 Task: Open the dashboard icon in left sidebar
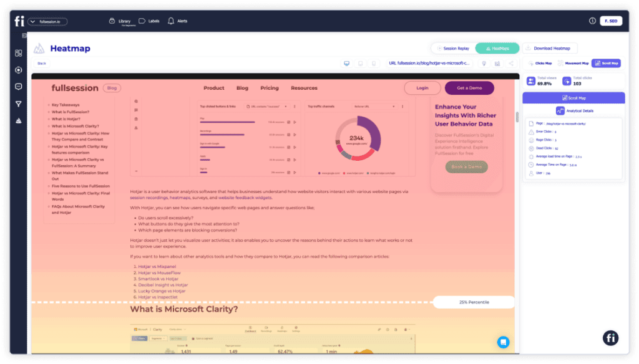coord(20,54)
